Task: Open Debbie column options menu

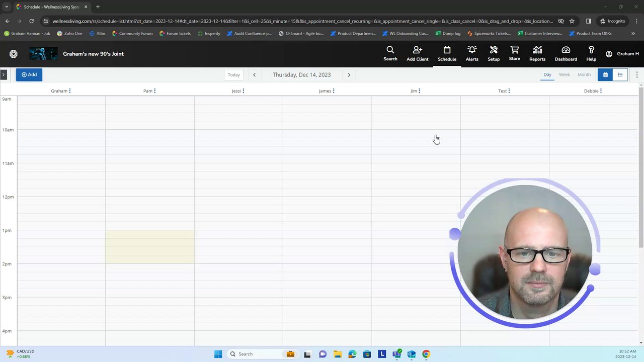Action: point(601,91)
